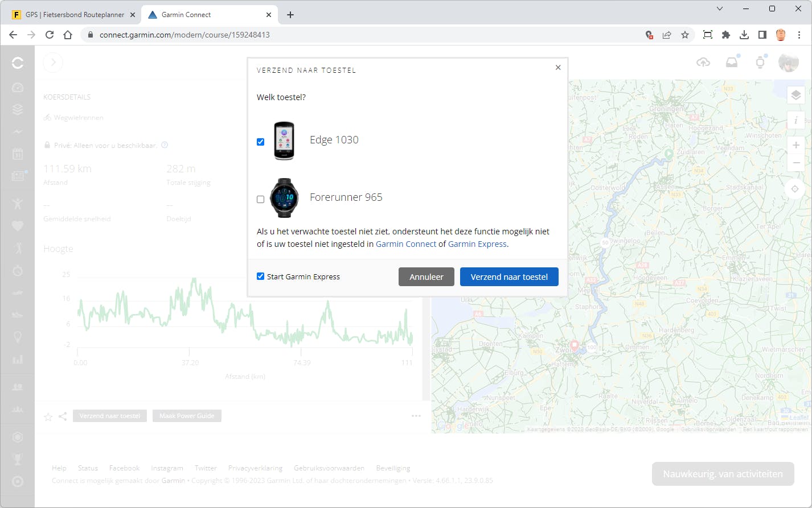This screenshot has width=812, height=508.
Task: Open the Help footer link
Action: [59, 468]
